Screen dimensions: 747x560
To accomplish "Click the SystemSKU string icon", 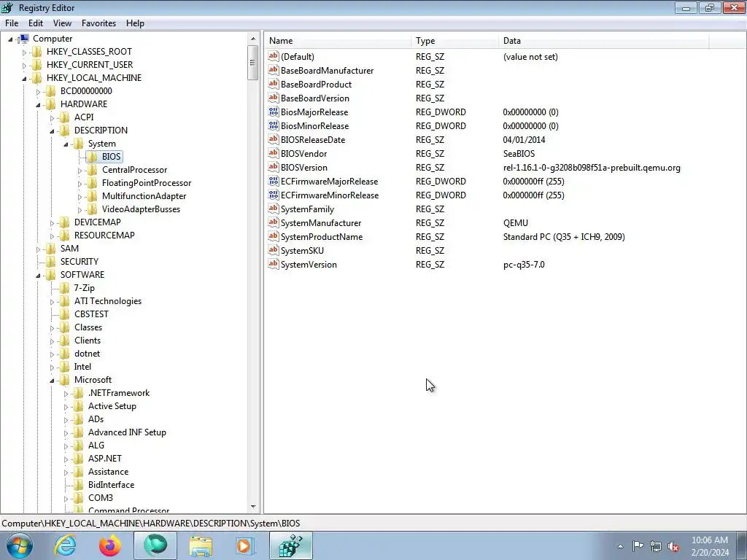I will click(x=273, y=250).
